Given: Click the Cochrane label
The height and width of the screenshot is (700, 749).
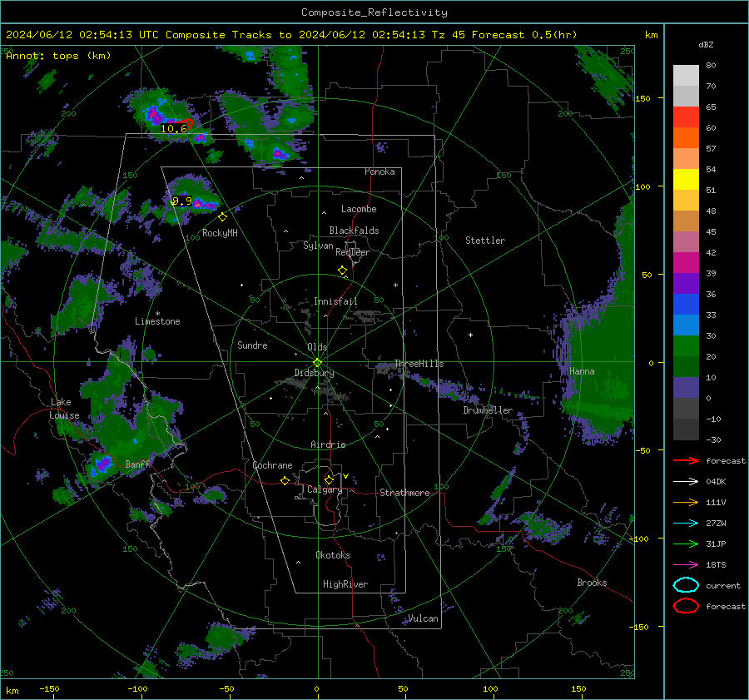Looking at the screenshot, I should coord(272,465).
